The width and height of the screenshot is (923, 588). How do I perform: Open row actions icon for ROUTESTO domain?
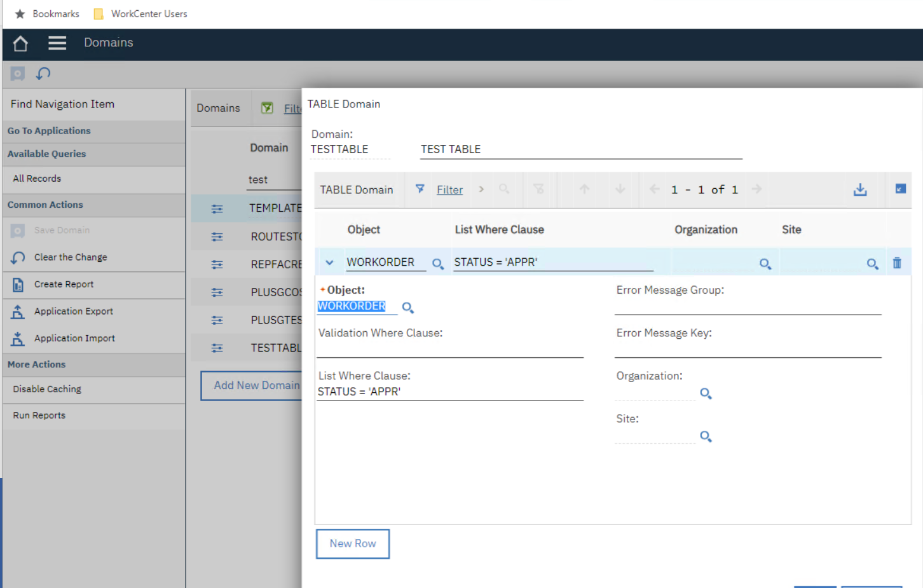click(217, 237)
